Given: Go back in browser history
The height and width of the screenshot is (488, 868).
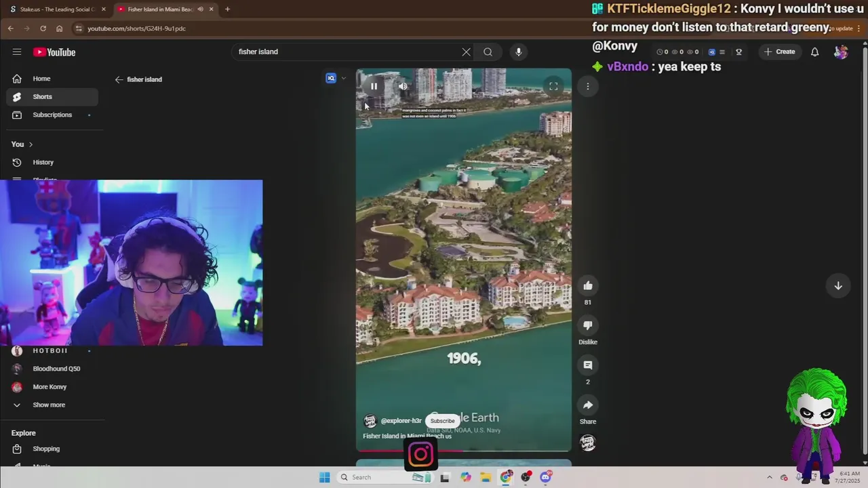Looking at the screenshot, I should [x=10, y=28].
